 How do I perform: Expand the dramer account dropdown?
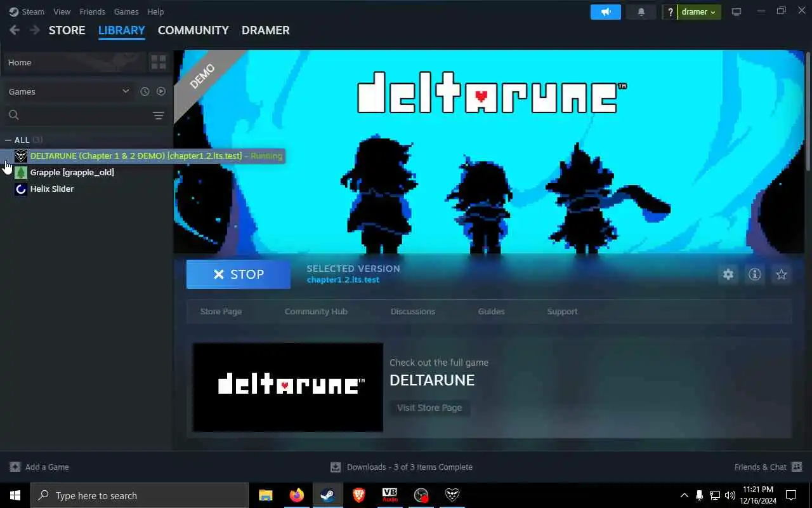point(698,12)
